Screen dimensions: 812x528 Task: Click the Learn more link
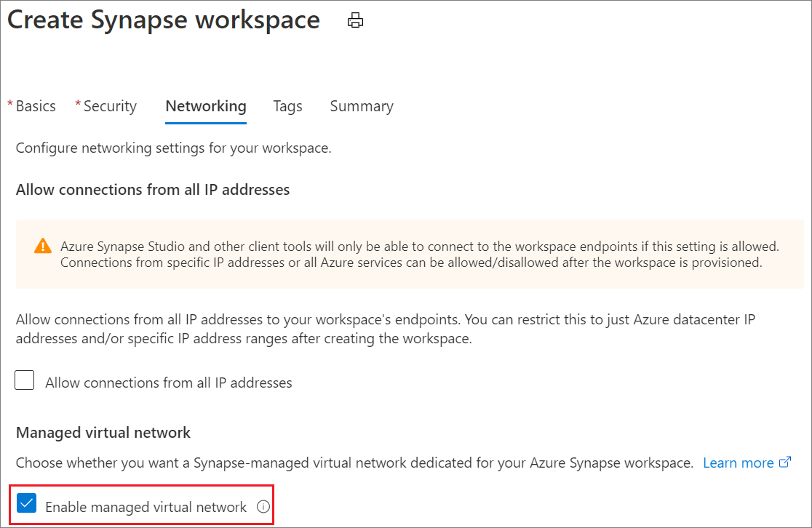(739, 462)
